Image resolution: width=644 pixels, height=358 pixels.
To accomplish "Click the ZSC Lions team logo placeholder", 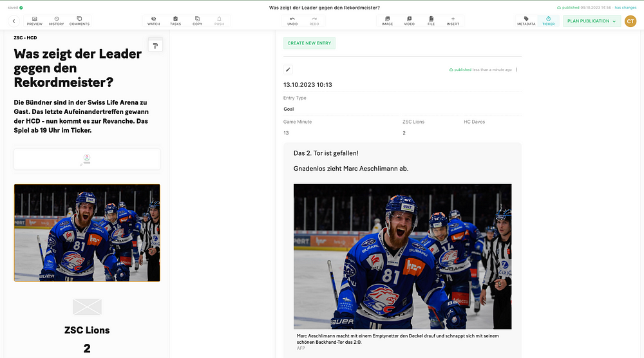I will (x=87, y=307).
